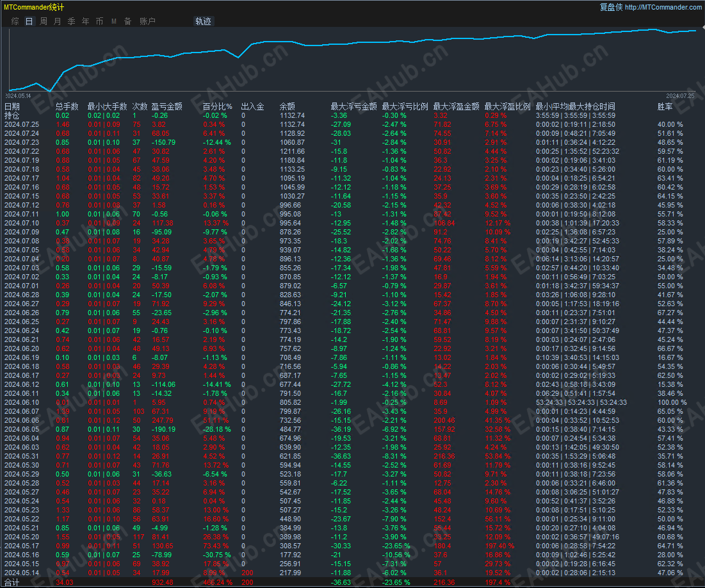Click the 总手数 column header
The width and height of the screenshot is (705, 588).
[67, 106]
